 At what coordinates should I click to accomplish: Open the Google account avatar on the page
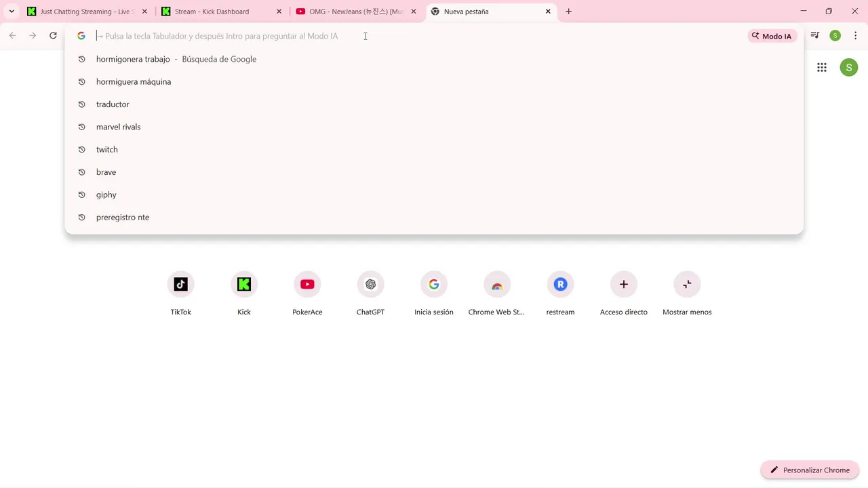point(849,67)
